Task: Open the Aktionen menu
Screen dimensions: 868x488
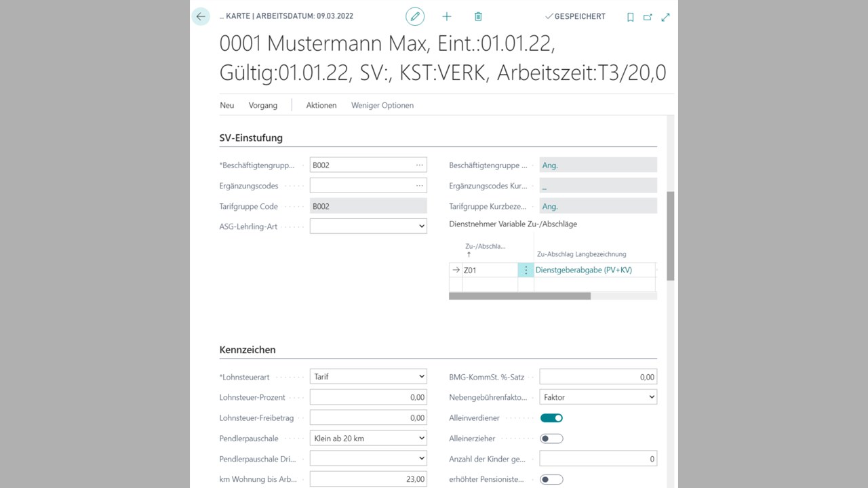Action: (321, 105)
